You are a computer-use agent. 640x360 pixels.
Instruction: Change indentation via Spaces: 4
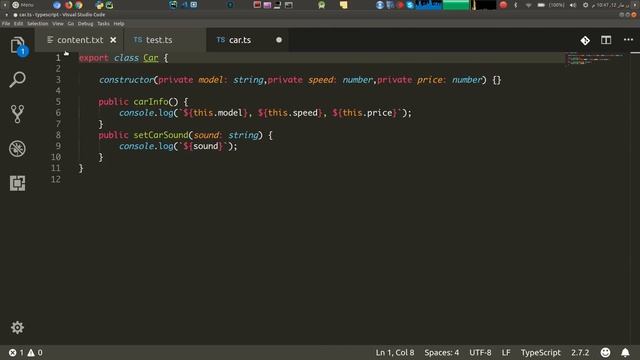tap(442, 352)
